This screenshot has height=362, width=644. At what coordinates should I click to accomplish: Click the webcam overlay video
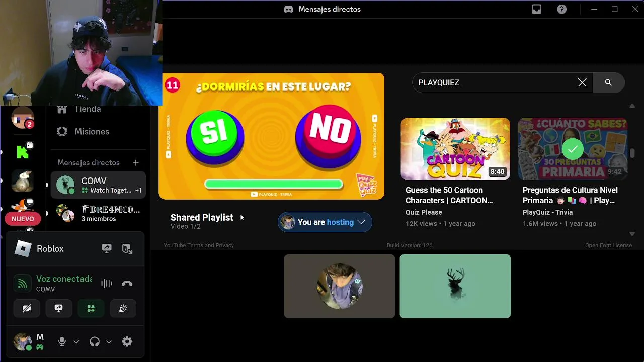[81, 52]
